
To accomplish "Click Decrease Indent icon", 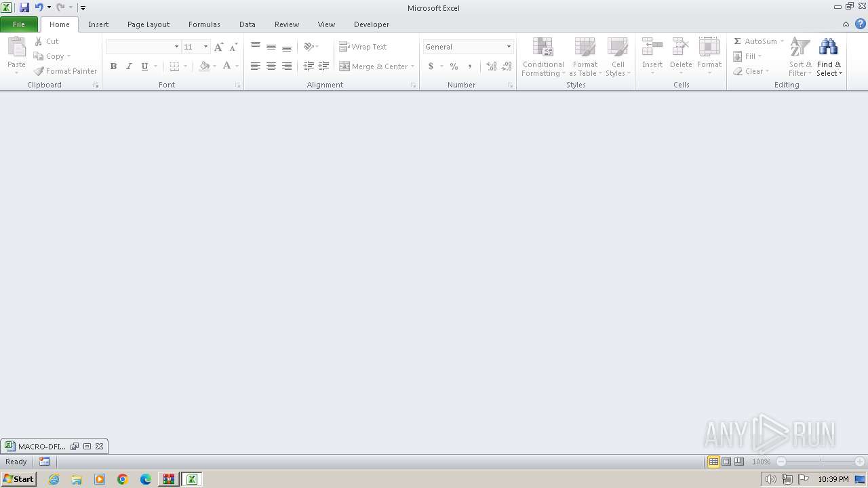I will pyautogui.click(x=309, y=66).
